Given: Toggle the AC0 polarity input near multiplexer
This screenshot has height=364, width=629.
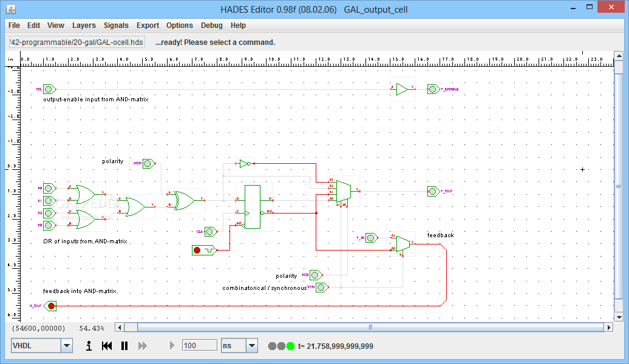Looking at the screenshot, I should (316, 275).
